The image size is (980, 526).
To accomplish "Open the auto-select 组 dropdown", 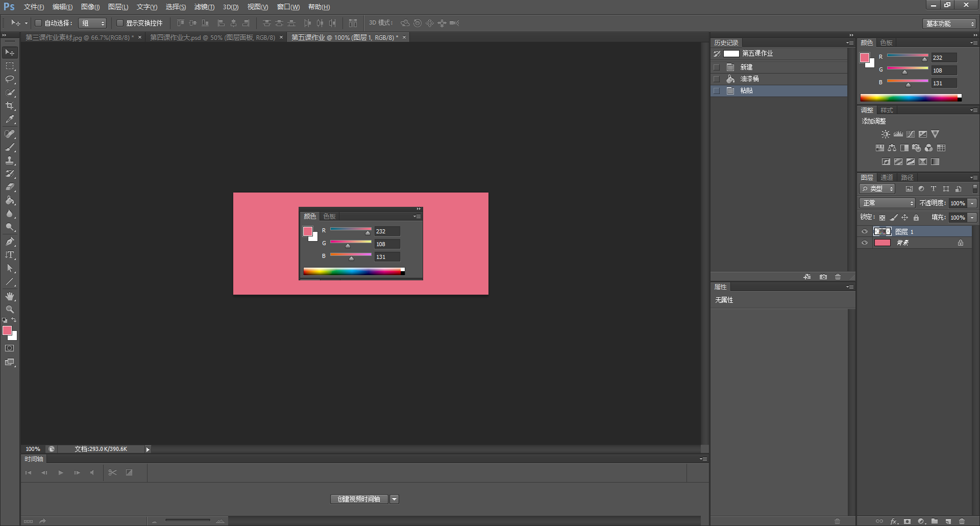I will pos(92,23).
